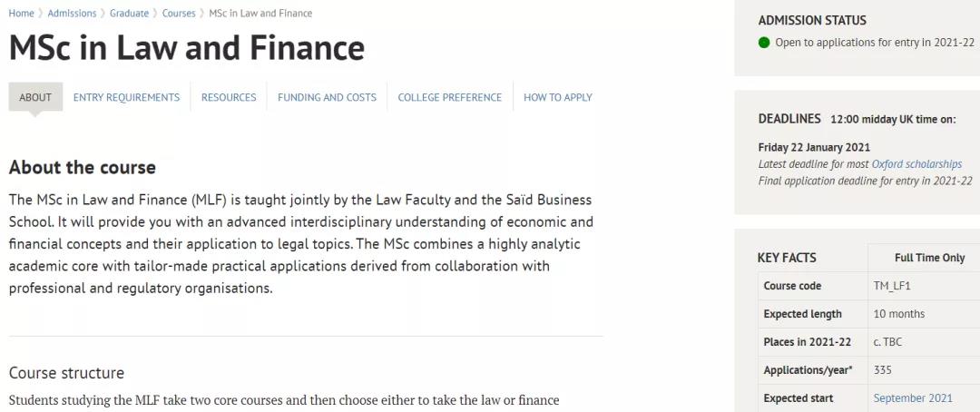
Task: Click the September 2021 expected start link
Action: (x=913, y=398)
